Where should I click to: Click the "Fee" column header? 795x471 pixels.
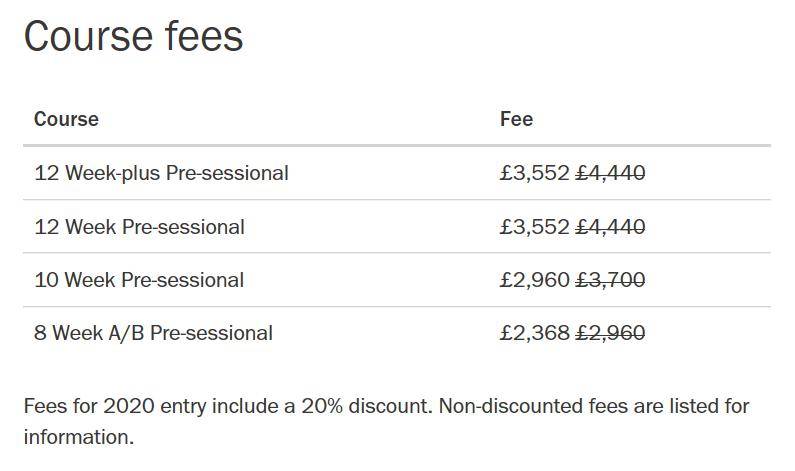coord(516,119)
